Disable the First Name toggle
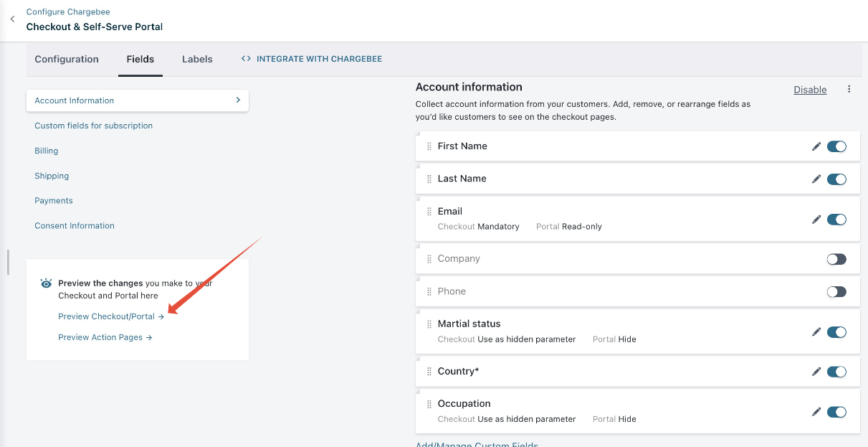The height and width of the screenshot is (447, 868). coord(836,146)
